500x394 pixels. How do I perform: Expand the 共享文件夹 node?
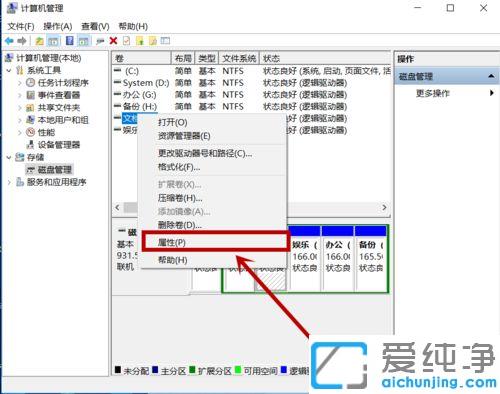pyautogui.click(x=20, y=108)
